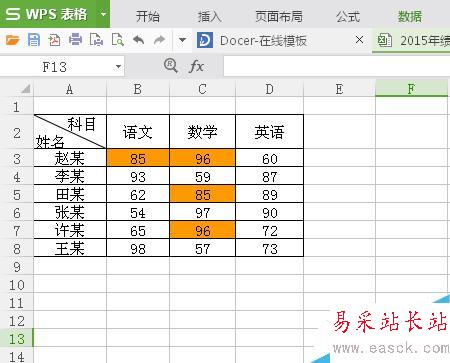Click the cell 73 in 王某 row
This screenshot has height=363, width=450.
point(269,248)
